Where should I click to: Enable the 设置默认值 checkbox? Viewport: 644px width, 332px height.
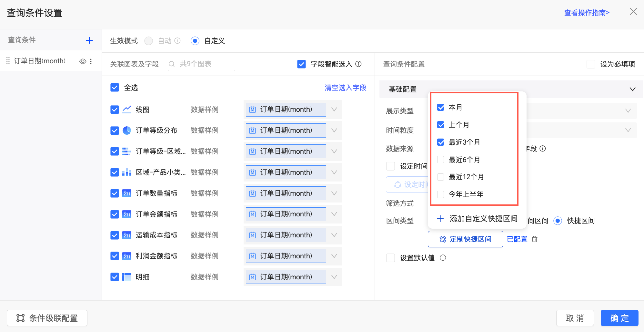(x=390, y=258)
